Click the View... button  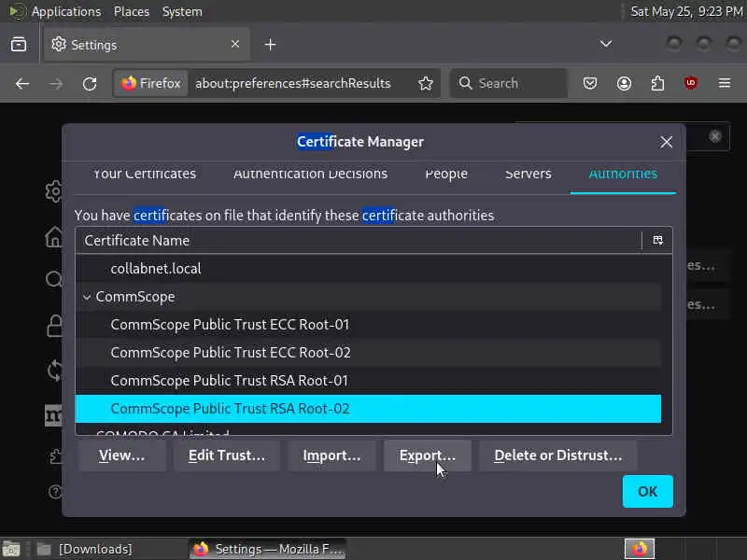point(122,455)
